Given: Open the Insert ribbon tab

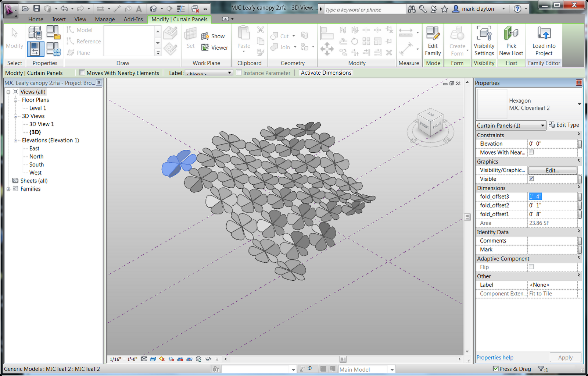Looking at the screenshot, I should tap(59, 19).
